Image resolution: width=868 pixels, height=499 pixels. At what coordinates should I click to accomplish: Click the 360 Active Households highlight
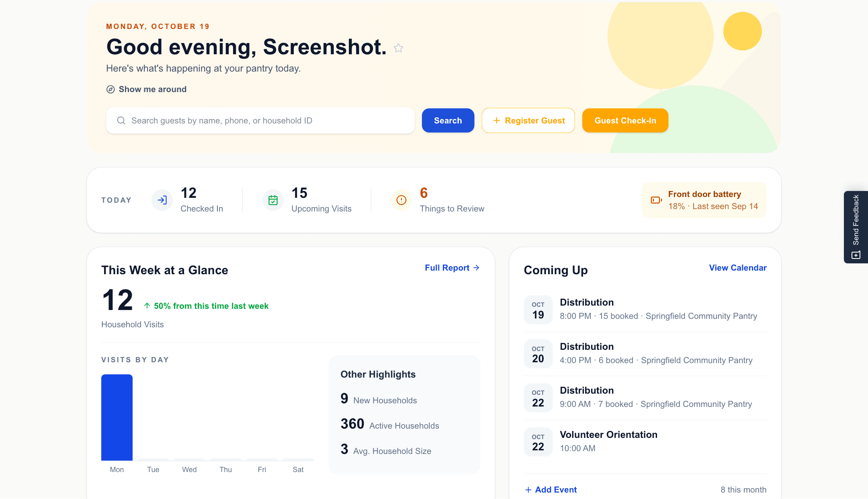390,424
